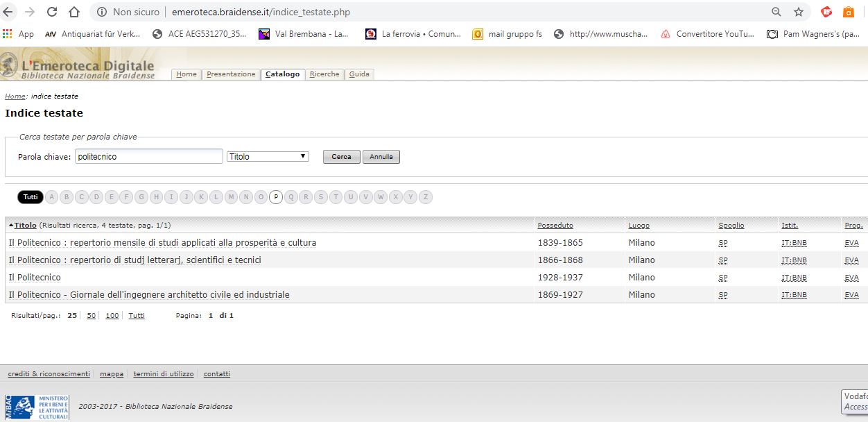Click the L'Emeroteca Digitale logo
This screenshot has height=422, width=868.
[x=80, y=67]
